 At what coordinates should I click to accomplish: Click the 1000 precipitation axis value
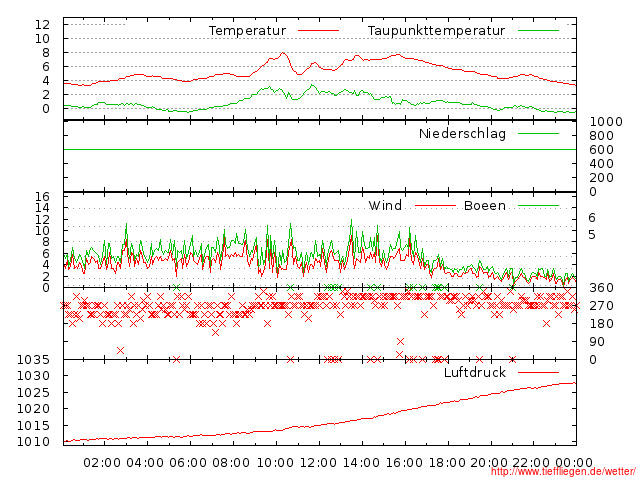(x=606, y=122)
